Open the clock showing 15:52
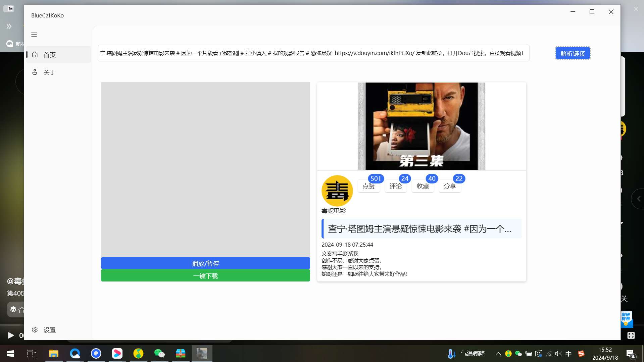This screenshot has width=644, height=362. 605,354
